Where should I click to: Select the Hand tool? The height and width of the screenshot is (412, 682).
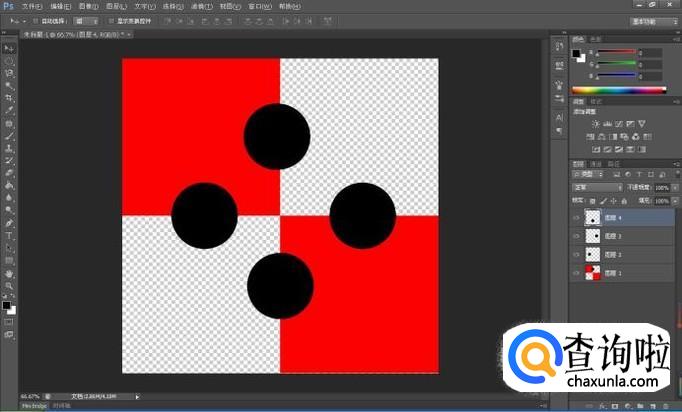[9, 273]
